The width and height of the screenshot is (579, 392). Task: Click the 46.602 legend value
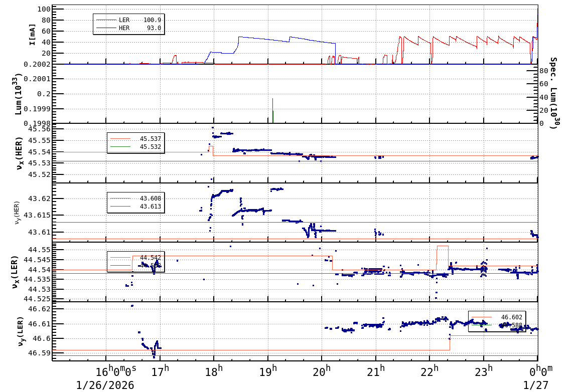tap(512, 317)
